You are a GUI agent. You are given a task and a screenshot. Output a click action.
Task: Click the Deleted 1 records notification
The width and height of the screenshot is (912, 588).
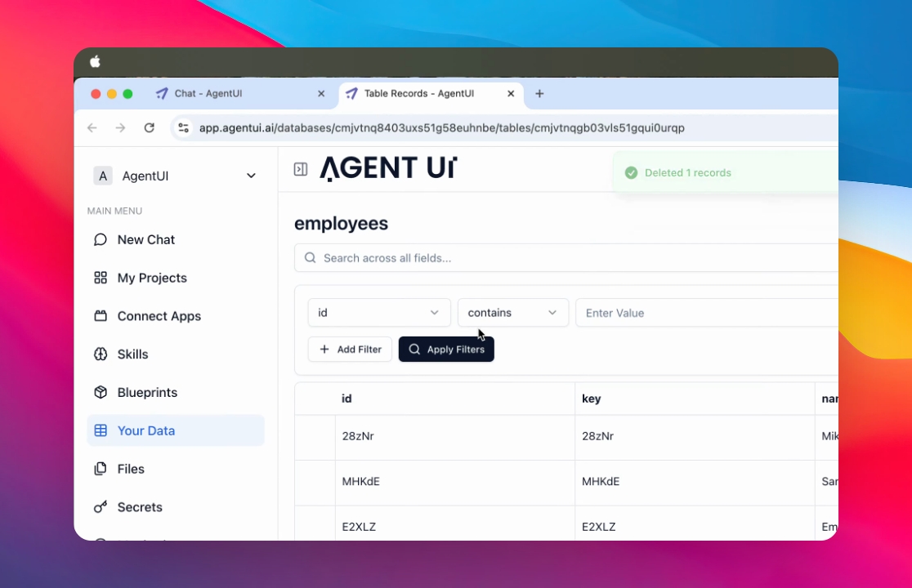tap(726, 172)
